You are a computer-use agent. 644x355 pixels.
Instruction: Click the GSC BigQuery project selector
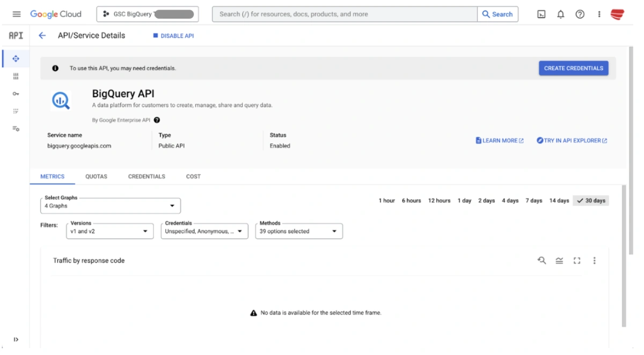pos(148,13)
